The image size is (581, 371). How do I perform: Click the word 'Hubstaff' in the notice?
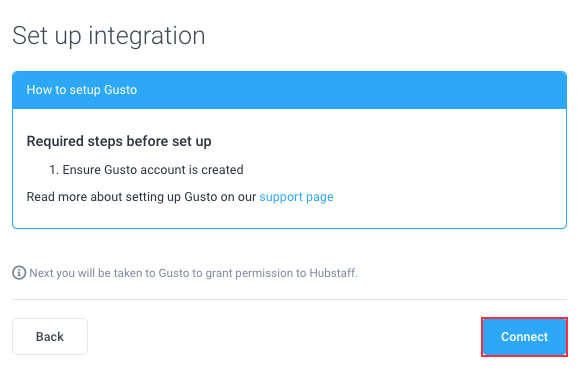pyautogui.click(x=333, y=273)
